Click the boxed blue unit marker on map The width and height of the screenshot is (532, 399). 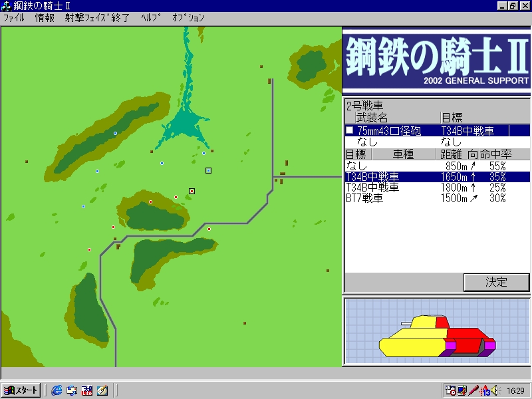pos(209,171)
